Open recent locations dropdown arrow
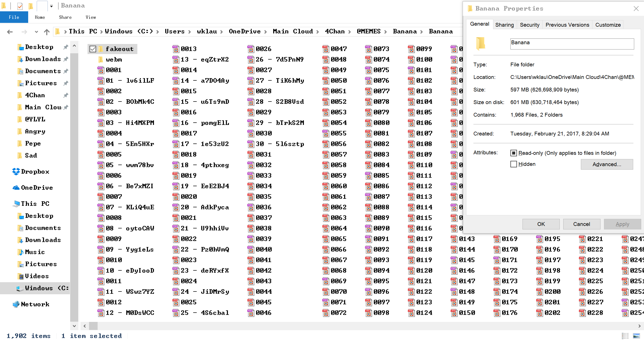Image resolution: width=644 pixels, height=341 pixels. (x=36, y=32)
